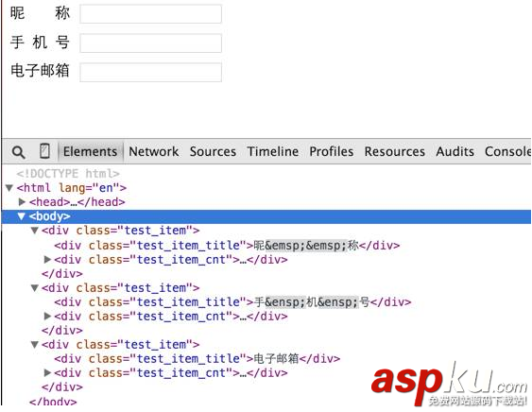Collapse the first test_item div
The height and width of the screenshot is (412, 532).
pos(34,231)
